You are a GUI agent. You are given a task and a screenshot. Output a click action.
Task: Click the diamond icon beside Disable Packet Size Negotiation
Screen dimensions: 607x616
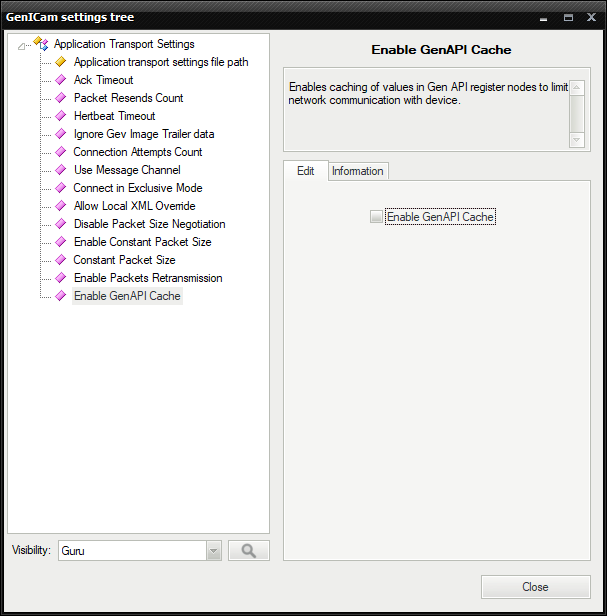(x=61, y=224)
